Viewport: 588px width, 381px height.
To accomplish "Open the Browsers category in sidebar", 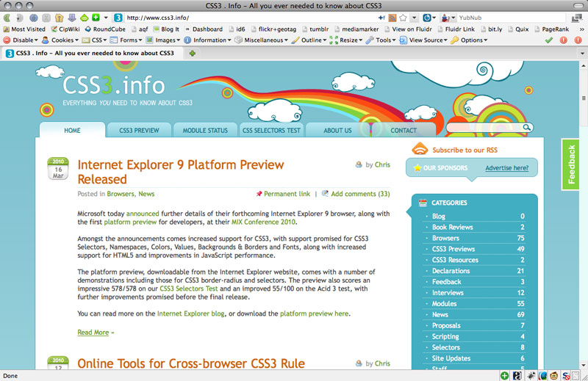I will [x=445, y=238].
